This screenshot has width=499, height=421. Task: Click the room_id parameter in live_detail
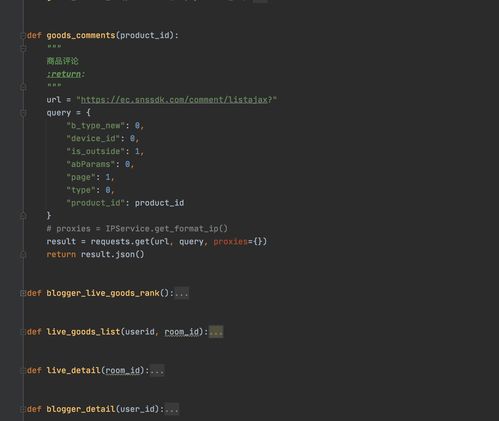click(x=123, y=371)
